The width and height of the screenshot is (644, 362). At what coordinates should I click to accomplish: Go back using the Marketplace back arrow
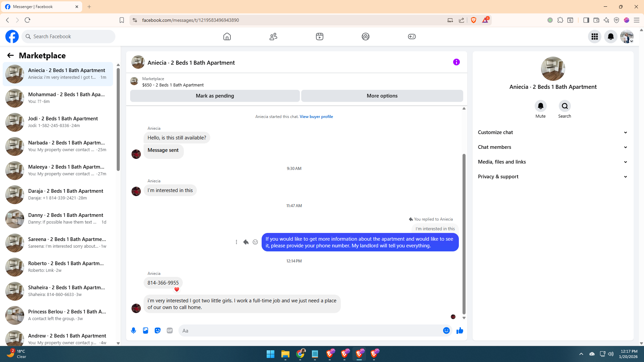[x=10, y=56]
